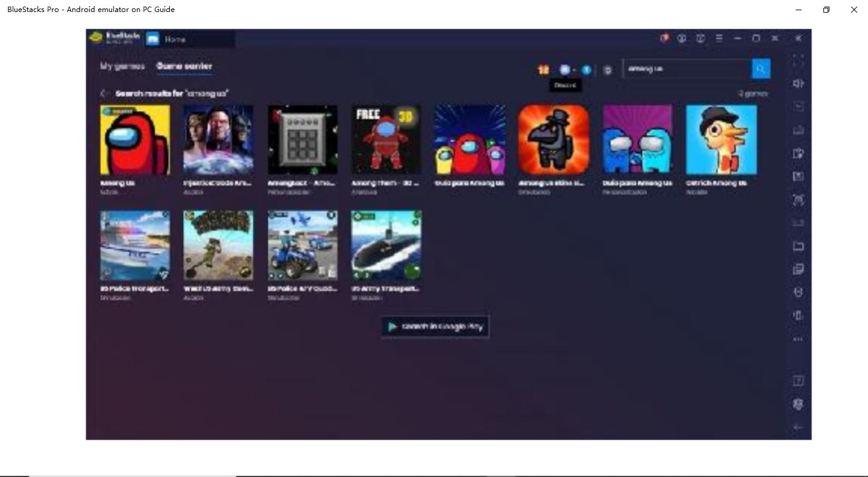Open the Injustice superheroes game thumbnail
Viewport: 868px width, 477px height.
click(218, 140)
